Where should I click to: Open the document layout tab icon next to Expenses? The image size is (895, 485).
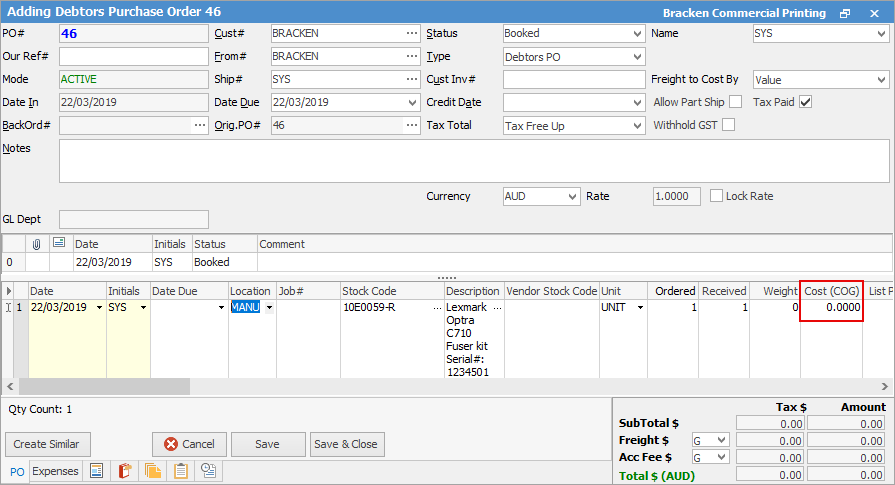tap(96, 471)
